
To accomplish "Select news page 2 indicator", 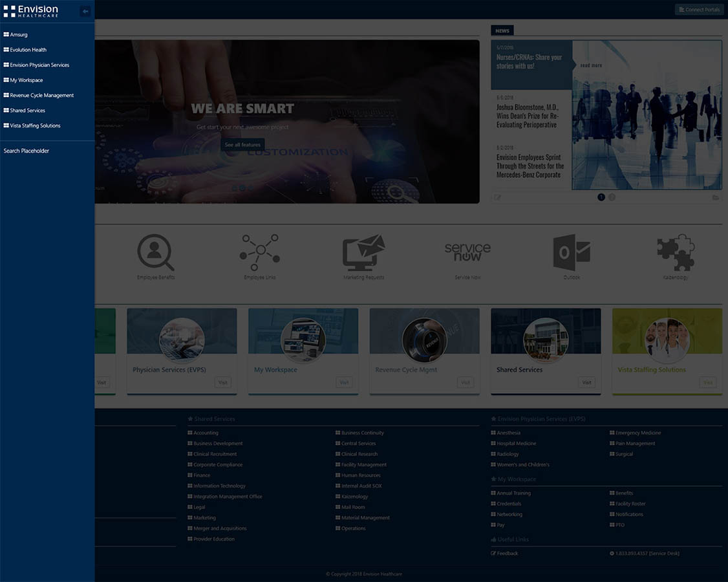I will click(612, 197).
